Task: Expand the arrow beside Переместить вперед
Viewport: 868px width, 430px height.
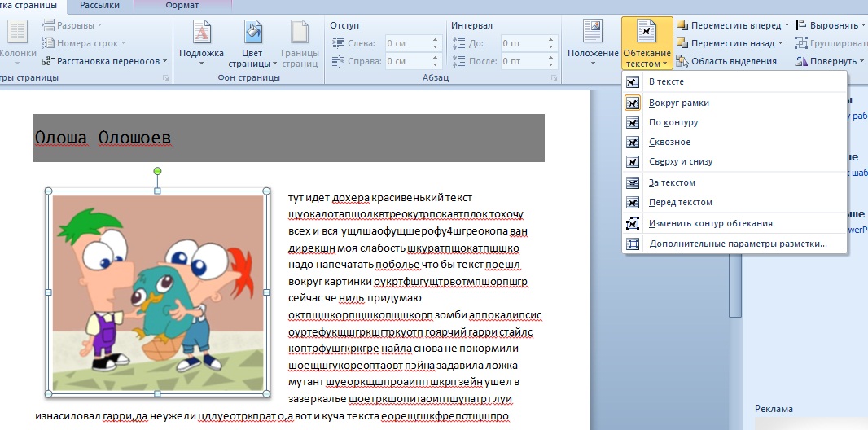Action: (786, 25)
